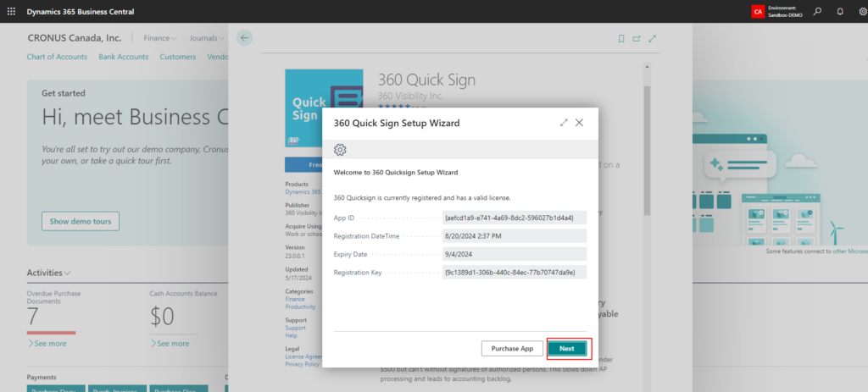Click the overdue purchase documents count 7
This screenshot has width=868, height=392.
pyautogui.click(x=32, y=317)
